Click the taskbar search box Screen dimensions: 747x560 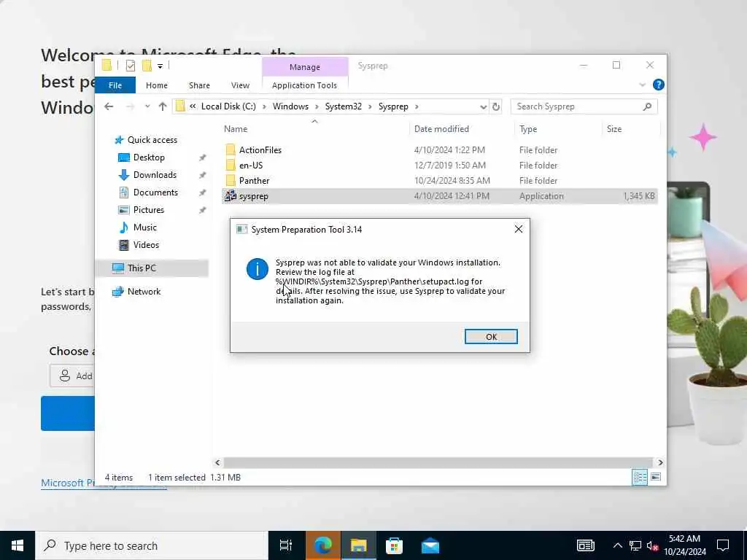(152, 545)
